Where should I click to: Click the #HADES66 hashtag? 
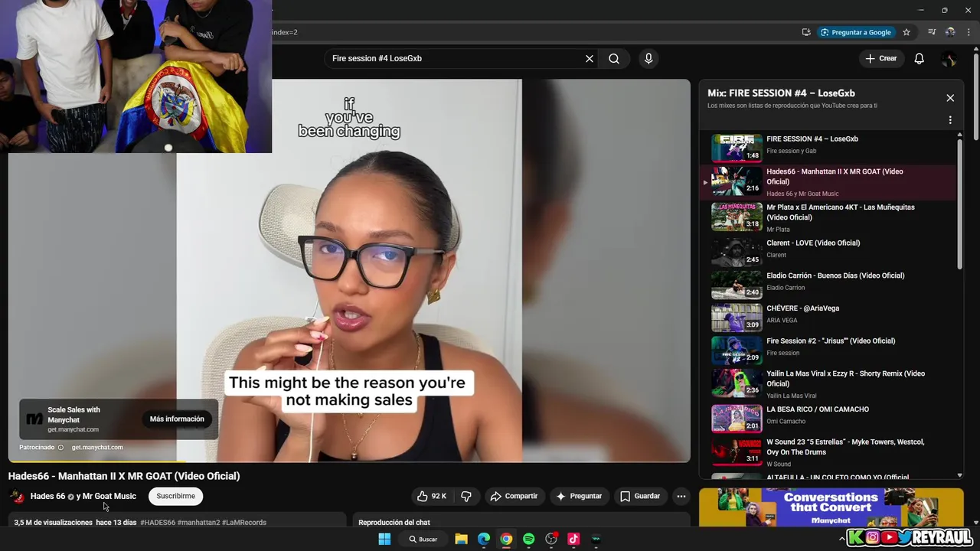158,522
